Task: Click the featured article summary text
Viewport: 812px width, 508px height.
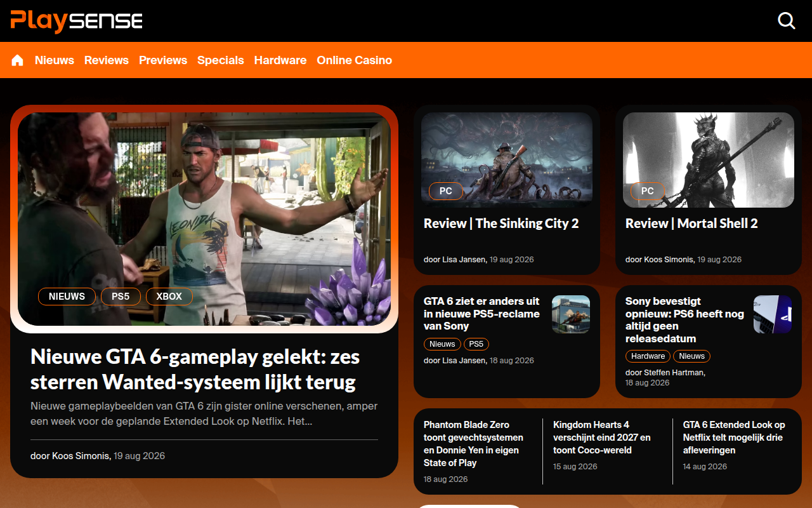Action: click(204, 413)
